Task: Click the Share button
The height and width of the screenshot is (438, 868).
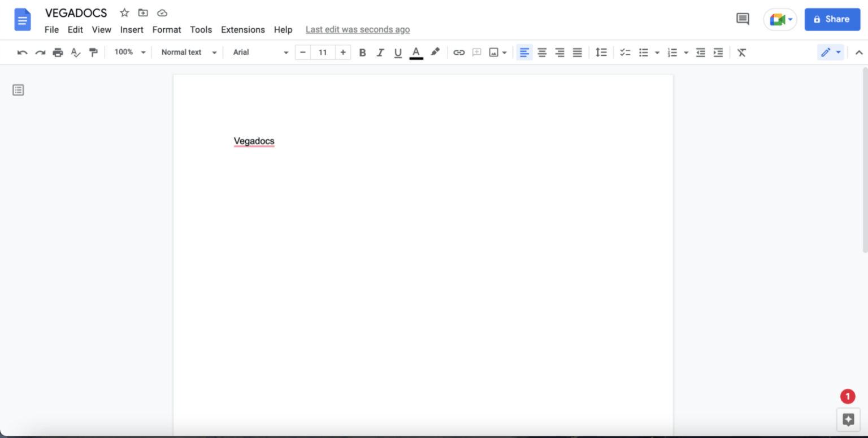Action: point(832,19)
